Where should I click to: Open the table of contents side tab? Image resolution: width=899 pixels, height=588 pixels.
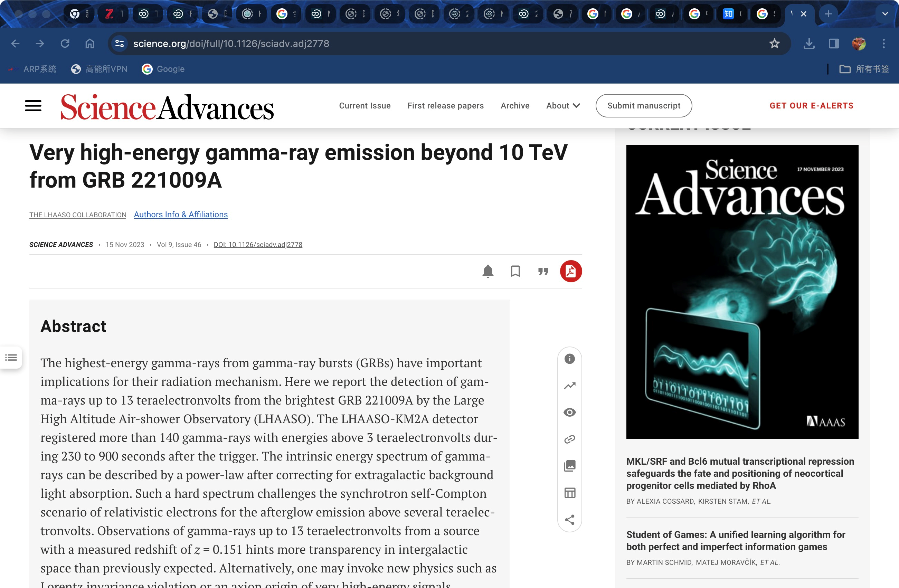pos(11,357)
